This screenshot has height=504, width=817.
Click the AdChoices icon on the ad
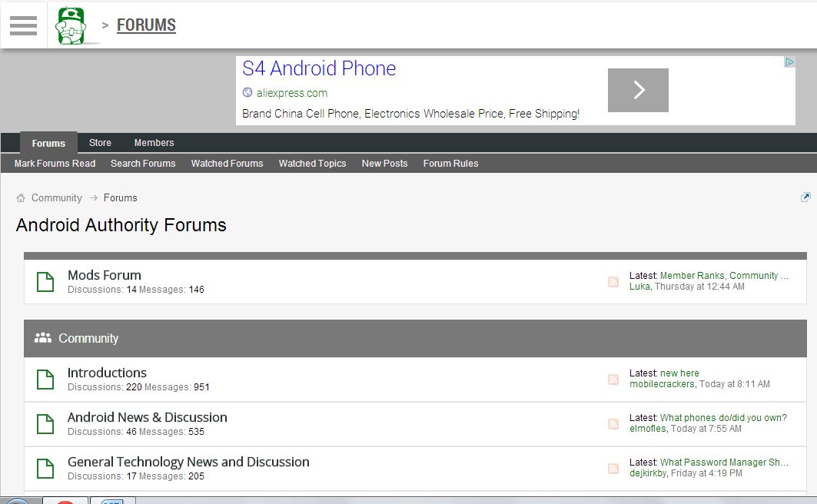[789, 62]
